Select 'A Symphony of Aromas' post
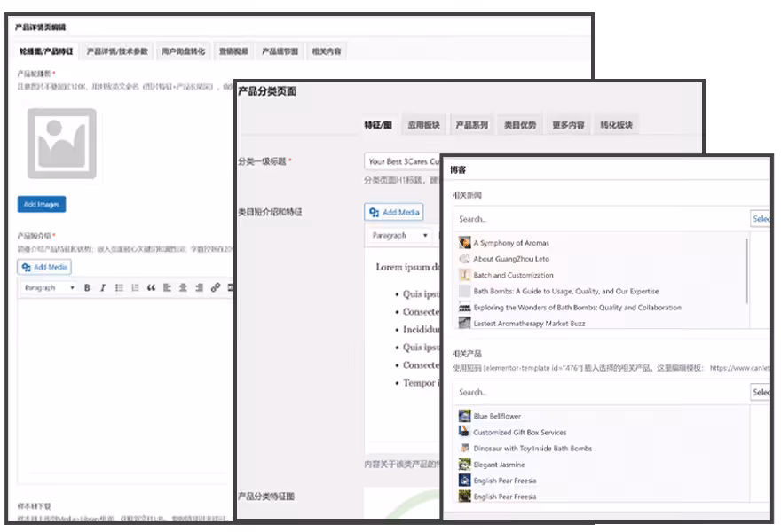The height and width of the screenshot is (532, 781). coord(511,243)
